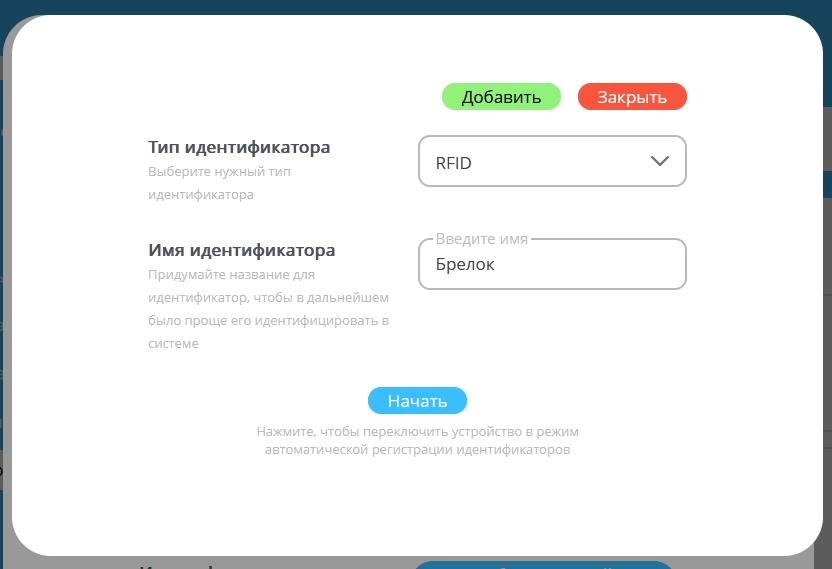This screenshot has width=832, height=569.
Task: Close the dialog with Закрыть
Action: point(632,97)
